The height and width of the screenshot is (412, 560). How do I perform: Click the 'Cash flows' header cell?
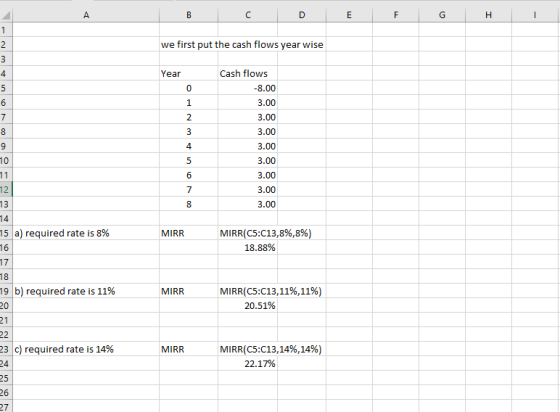coord(248,74)
